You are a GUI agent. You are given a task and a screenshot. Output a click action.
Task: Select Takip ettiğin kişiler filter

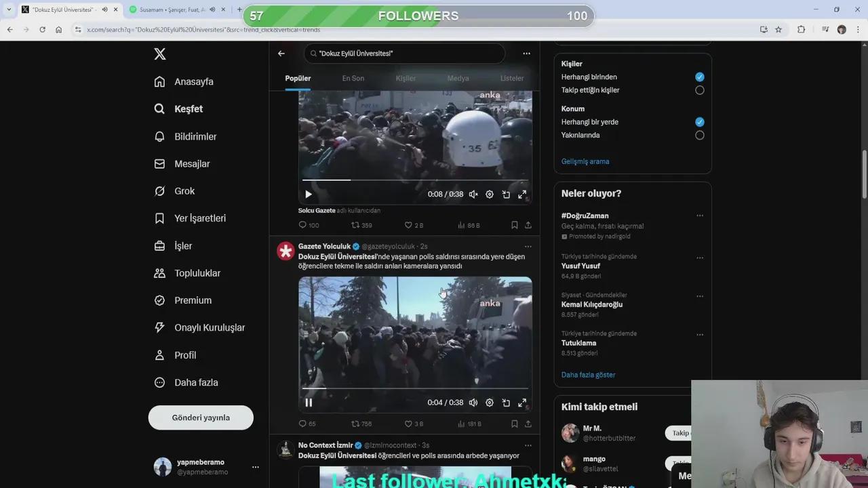coord(699,89)
